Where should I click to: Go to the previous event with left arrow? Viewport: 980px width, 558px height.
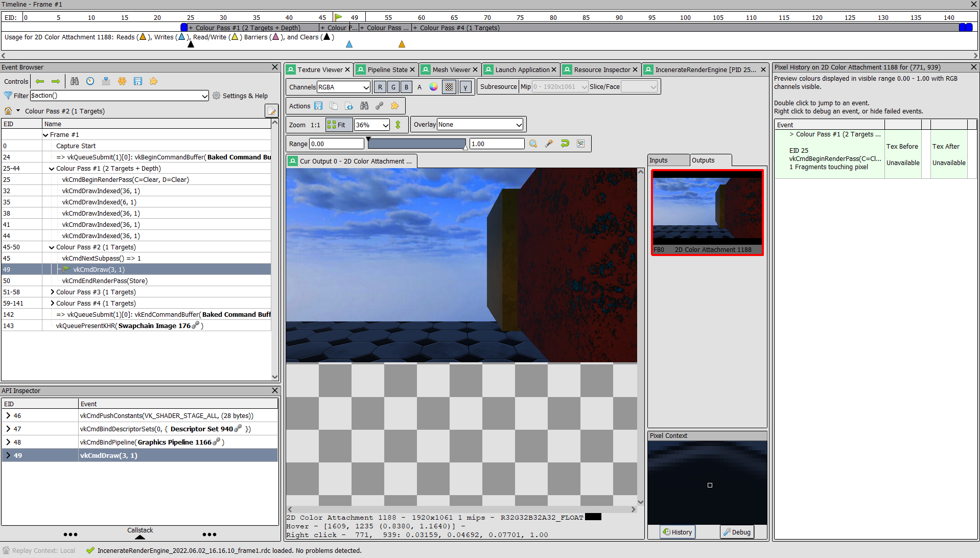(x=40, y=81)
